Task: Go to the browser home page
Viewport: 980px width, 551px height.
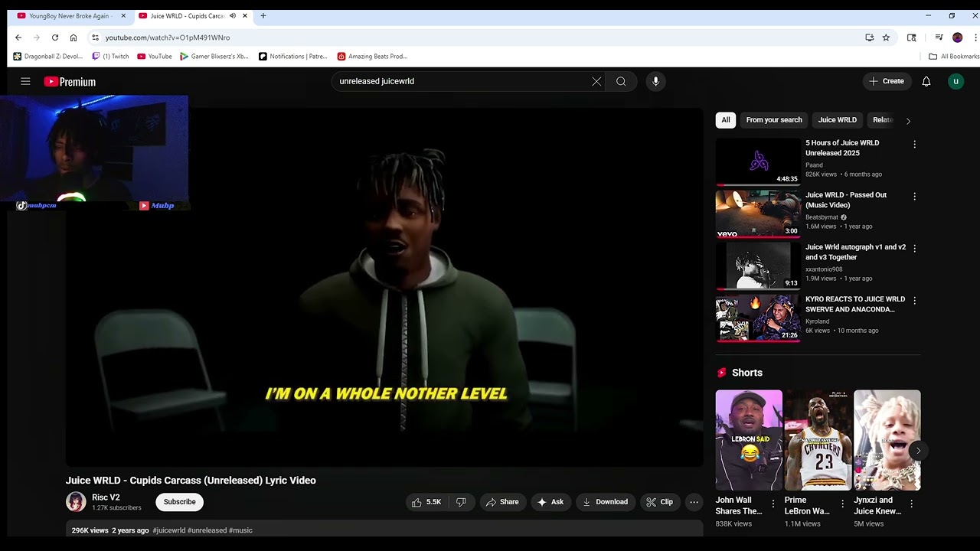Action: tap(73, 37)
